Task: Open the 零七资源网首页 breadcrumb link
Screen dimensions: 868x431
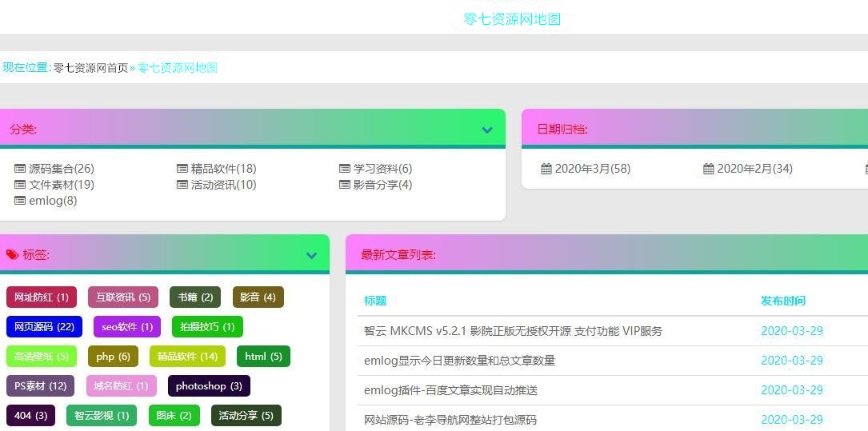Action: (x=90, y=68)
